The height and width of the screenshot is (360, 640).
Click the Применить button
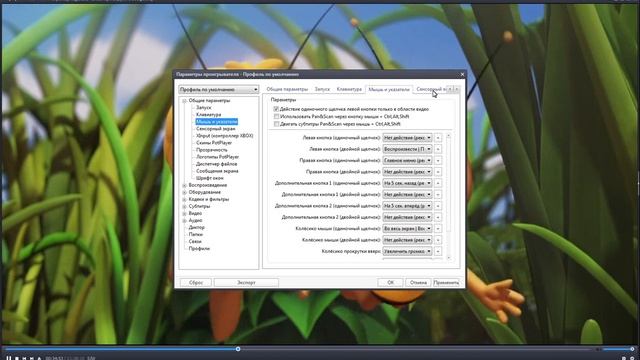point(446,282)
